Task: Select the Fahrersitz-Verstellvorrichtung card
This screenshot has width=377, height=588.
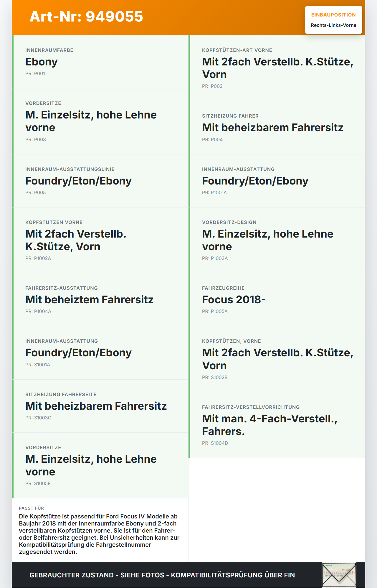Action: coord(277,425)
